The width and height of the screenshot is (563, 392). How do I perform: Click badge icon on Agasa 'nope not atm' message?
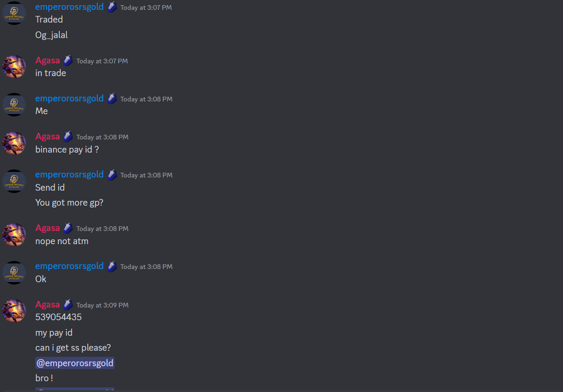[68, 228]
